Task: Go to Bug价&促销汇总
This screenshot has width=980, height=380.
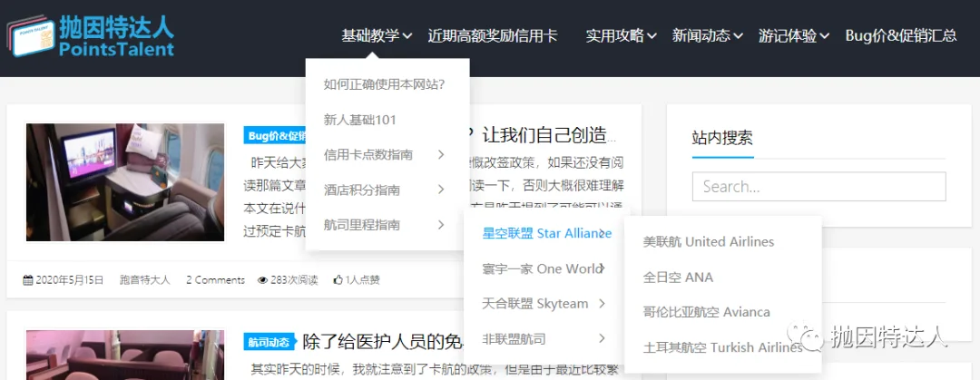Action: tap(901, 35)
